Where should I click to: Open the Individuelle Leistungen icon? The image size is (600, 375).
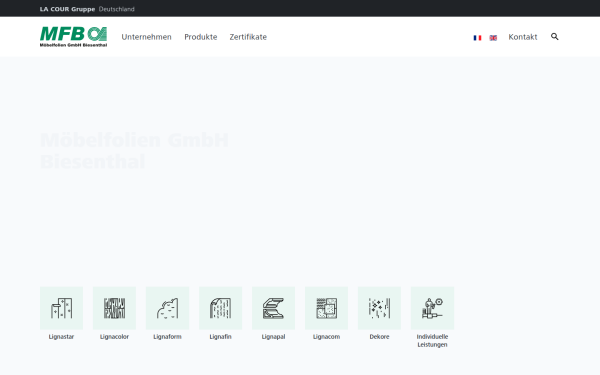[x=432, y=308]
